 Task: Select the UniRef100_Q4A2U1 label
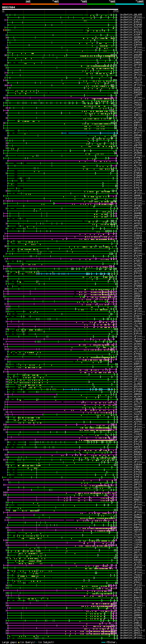[x=131, y=103]
